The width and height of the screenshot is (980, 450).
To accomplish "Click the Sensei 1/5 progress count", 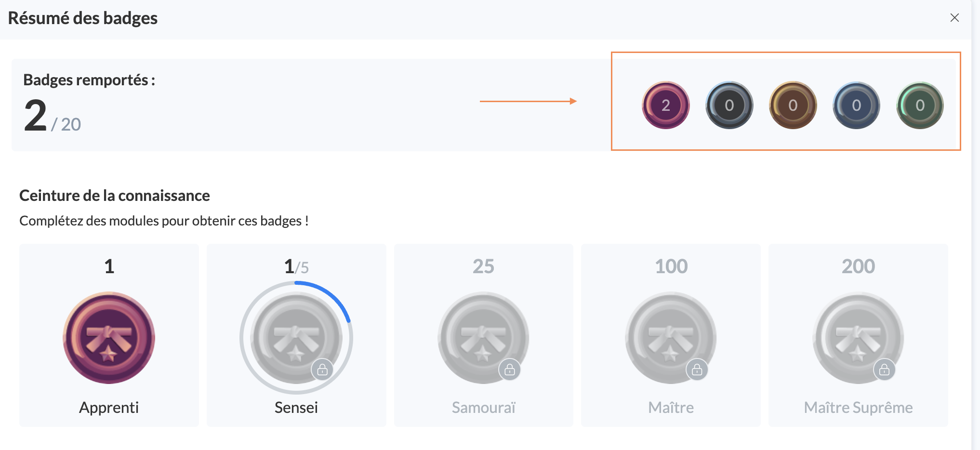I will 296,266.
